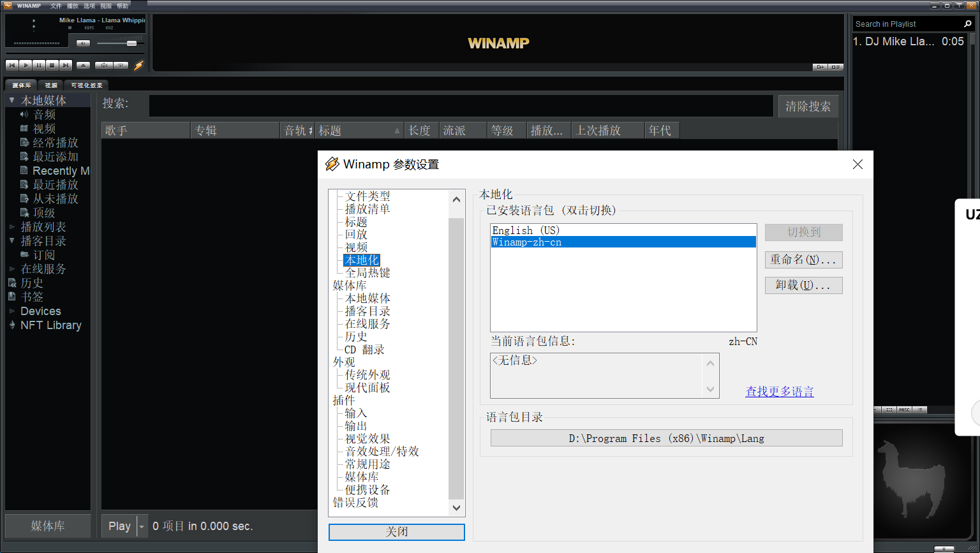Open NFT Library in the sidebar
This screenshot has width=980, height=553.
(x=51, y=325)
